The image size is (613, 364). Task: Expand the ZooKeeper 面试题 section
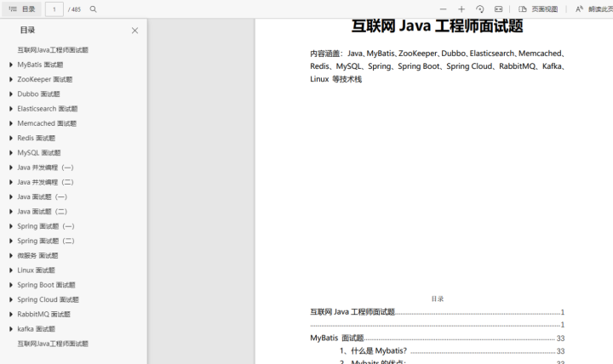pyautogui.click(x=11, y=79)
